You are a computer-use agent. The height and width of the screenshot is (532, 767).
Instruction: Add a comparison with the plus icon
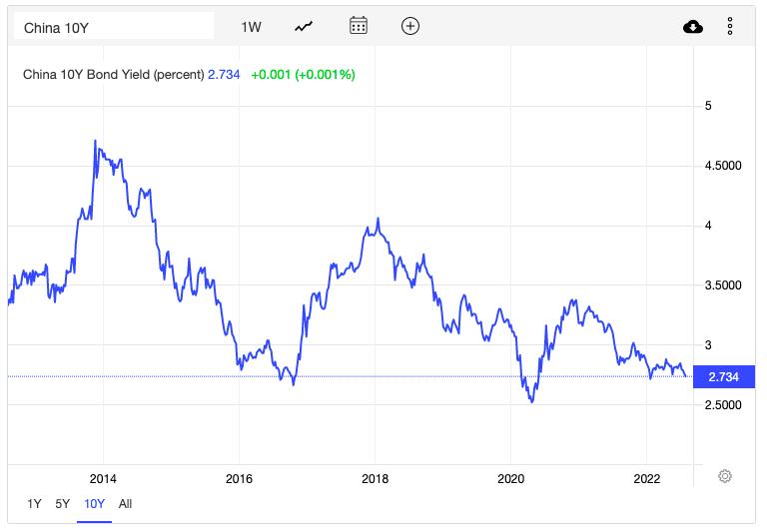point(409,26)
